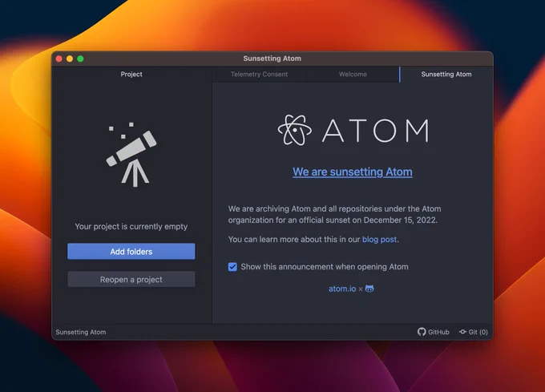This screenshot has width=545, height=392.
Task: Visit the atom.io link
Action: click(342, 289)
